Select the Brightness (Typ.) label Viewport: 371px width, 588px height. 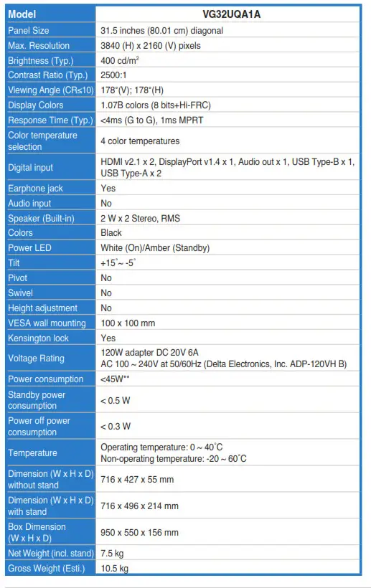pyautogui.click(x=40, y=61)
